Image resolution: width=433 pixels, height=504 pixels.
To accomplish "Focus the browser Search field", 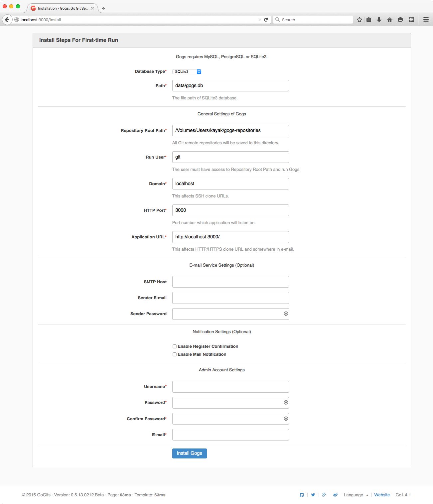I will (313, 20).
